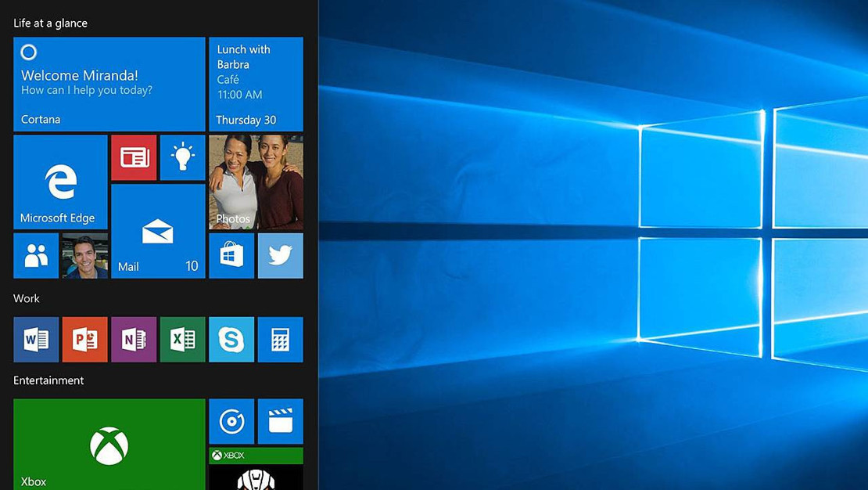Open the Store tile
Viewport: 868px width, 490px height.
click(231, 255)
